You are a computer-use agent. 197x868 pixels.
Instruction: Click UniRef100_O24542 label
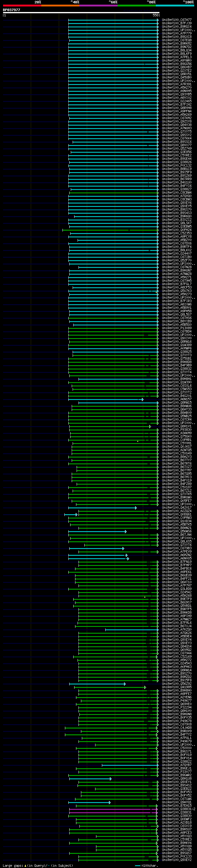point(176,592)
